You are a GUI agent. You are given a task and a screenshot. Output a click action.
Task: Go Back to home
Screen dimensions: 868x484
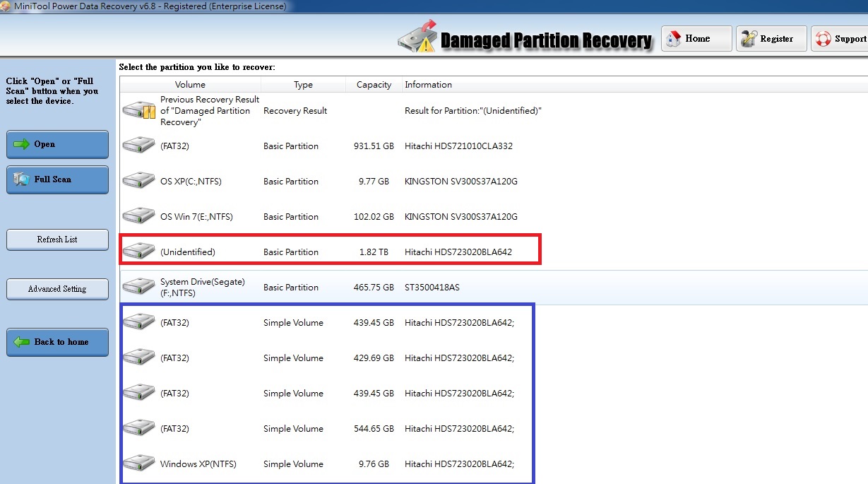[57, 342]
